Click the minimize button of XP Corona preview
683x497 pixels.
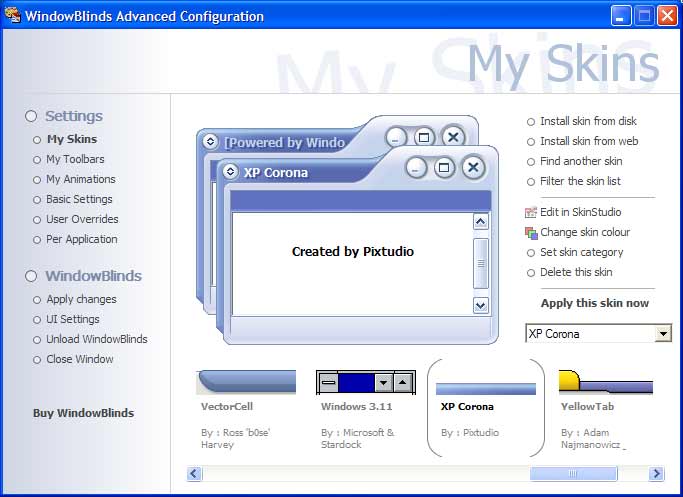(416, 168)
